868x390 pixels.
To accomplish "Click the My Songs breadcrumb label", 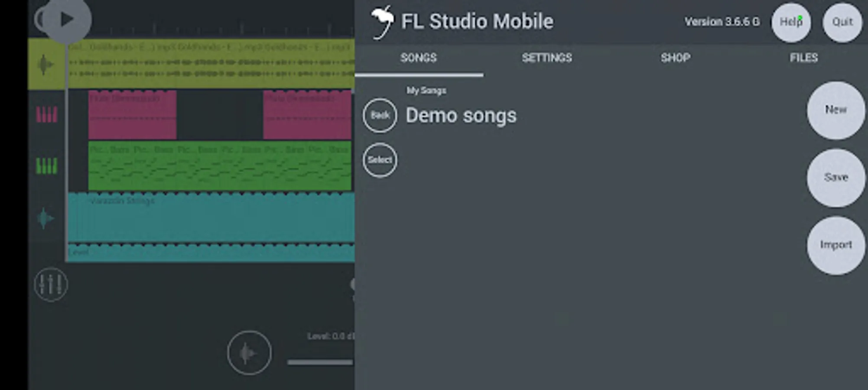I will 426,91.
